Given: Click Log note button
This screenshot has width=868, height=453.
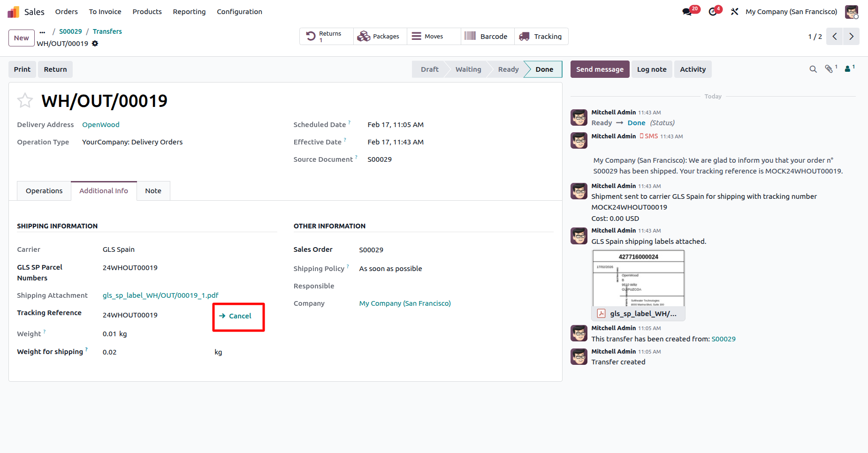Looking at the screenshot, I should (x=652, y=69).
